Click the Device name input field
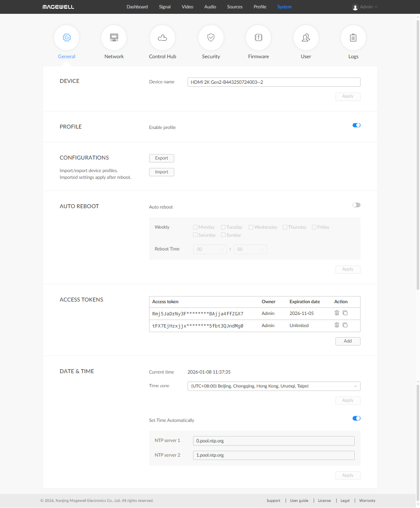Screen dimensions: 420x508 (274, 83)
